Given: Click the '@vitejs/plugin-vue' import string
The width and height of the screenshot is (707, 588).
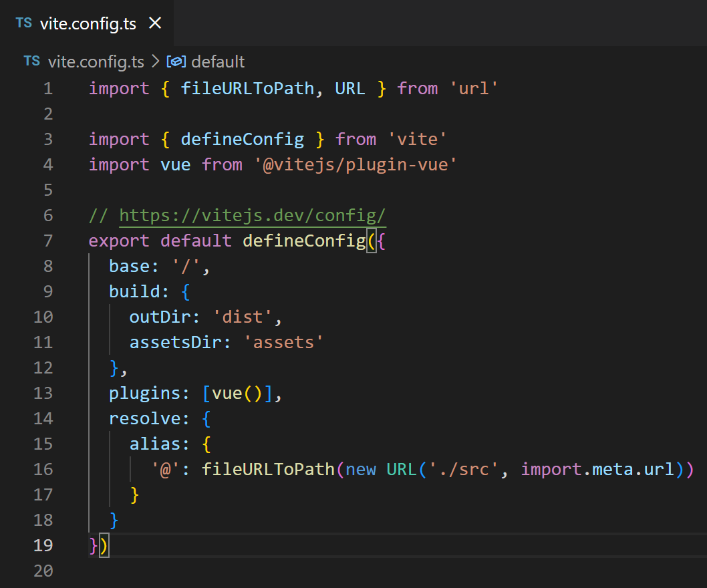Looking at the screenshot, I should 356,164.
